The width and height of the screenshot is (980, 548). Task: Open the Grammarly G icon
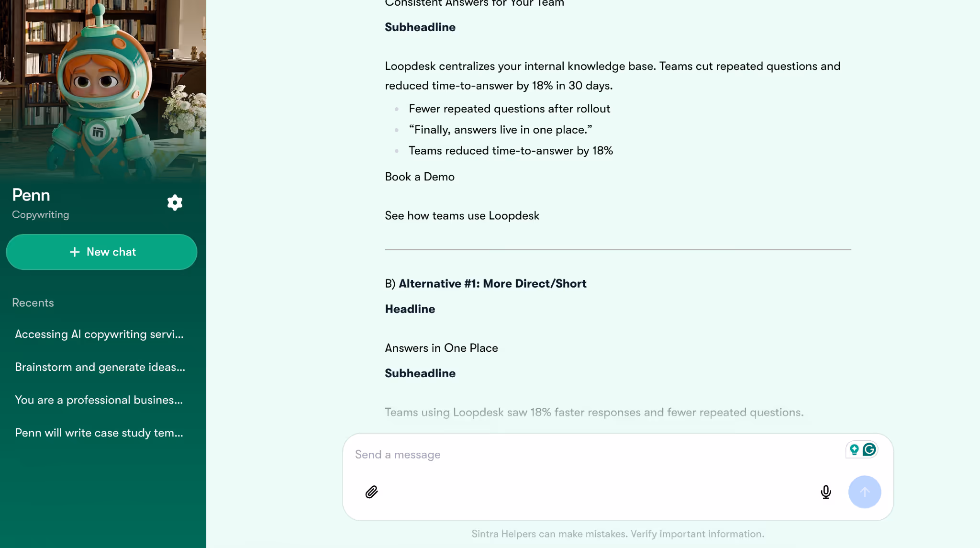click(869, 449)
